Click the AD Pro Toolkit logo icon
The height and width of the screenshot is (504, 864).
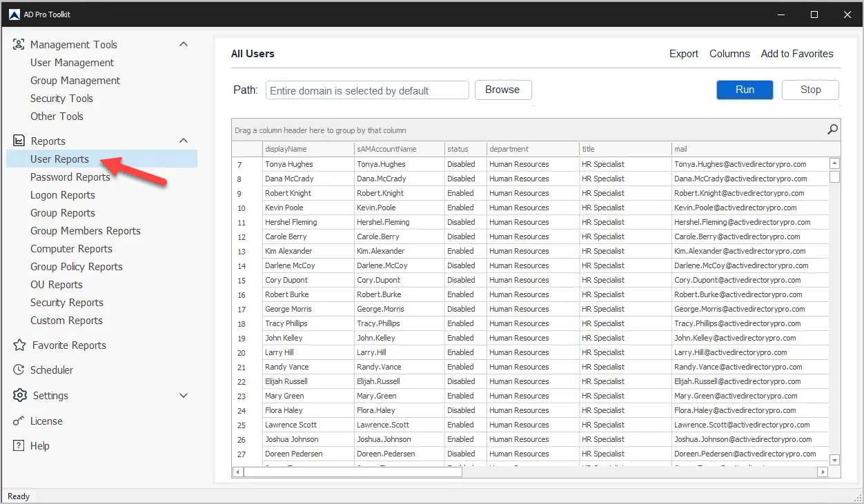click(14, 14)
